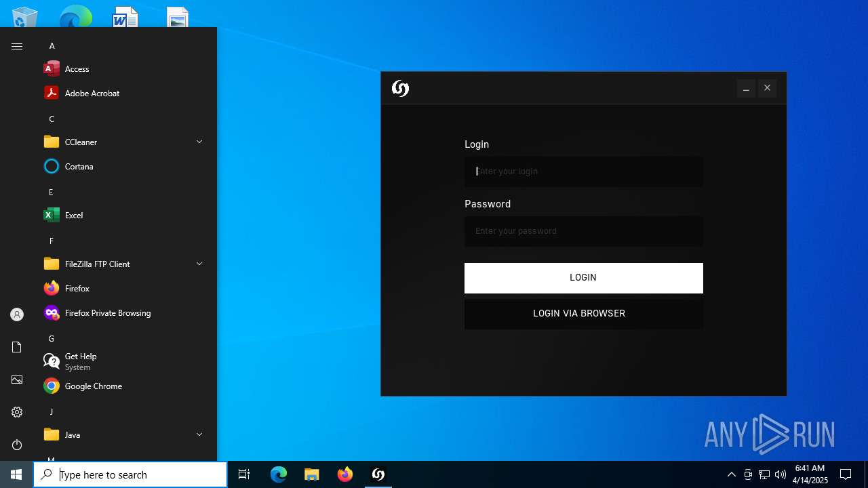Image resolution: width=868 pixels, height=488 pixels.
Task: Jump to letter J section header
Action: tap(51, 412)
